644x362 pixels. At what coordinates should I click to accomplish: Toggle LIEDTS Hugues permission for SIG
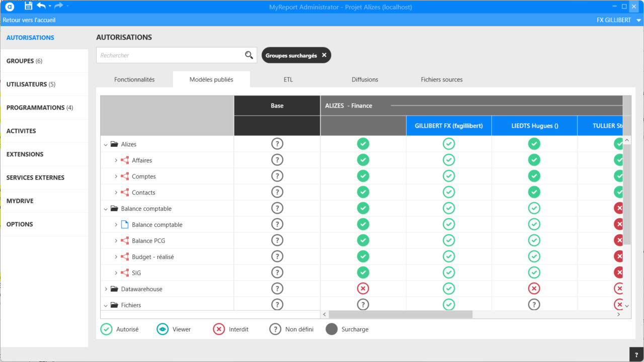click(x=534, y=273)
